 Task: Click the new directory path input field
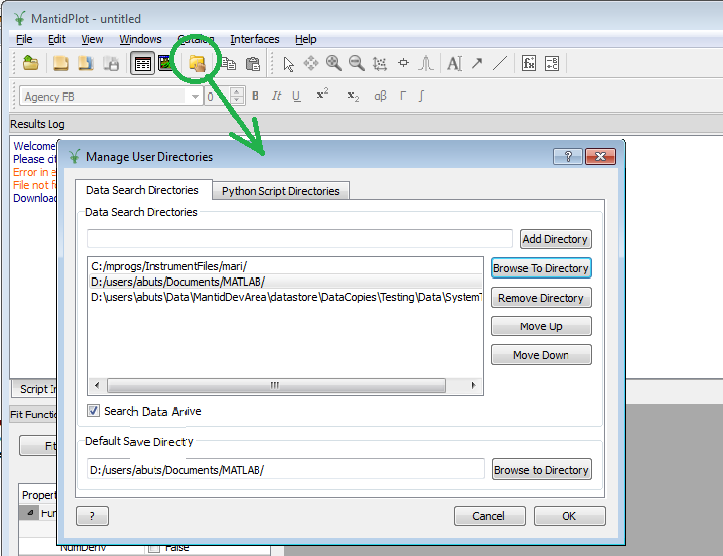300,239
